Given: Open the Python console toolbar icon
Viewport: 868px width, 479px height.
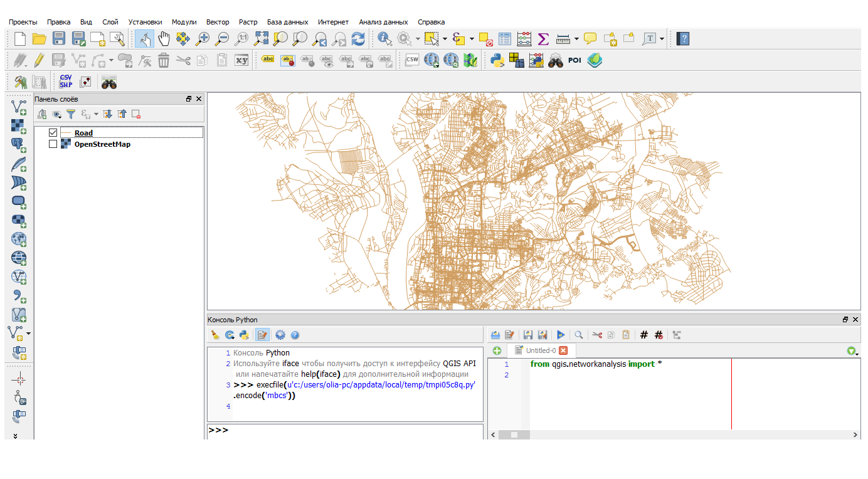Looking at the screenshot, I should 498,60.
